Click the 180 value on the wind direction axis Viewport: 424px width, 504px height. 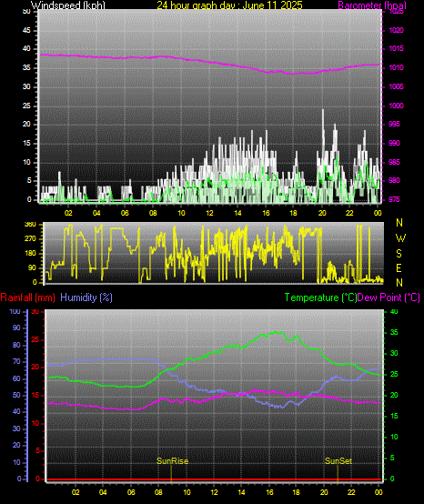point(30,253)
